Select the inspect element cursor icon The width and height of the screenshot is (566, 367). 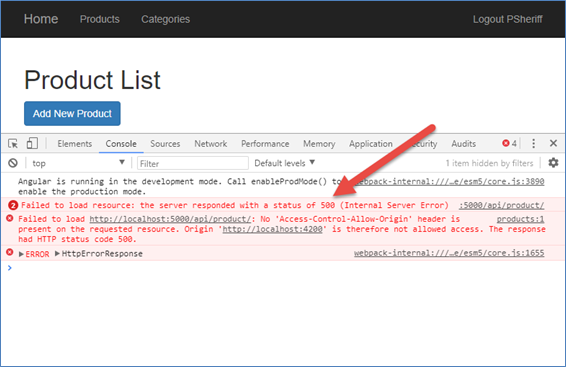point(13,144)
